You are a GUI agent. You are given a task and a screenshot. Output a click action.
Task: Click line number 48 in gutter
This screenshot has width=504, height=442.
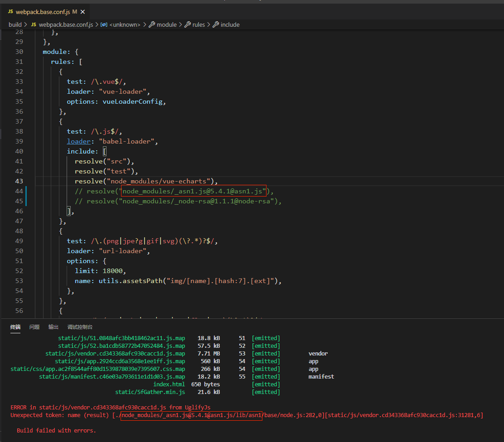click(19, 231)
